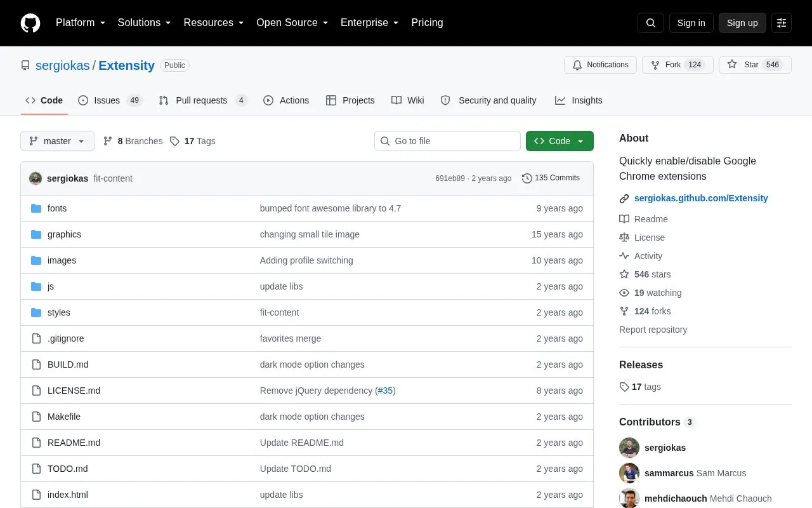The width and height of the screenshot is (812, 508).
Task: Expand the Resources navigation menu
Action: tap(214, 23)
